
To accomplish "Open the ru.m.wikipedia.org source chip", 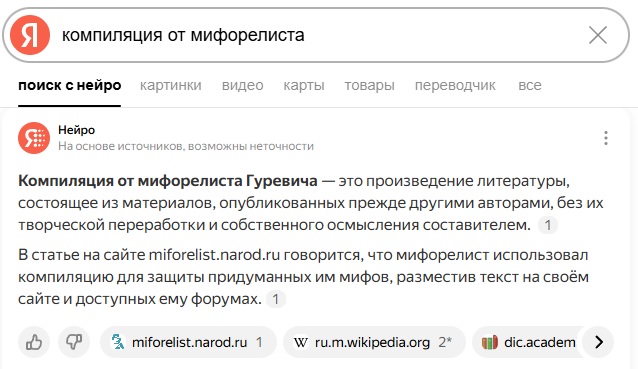I will point(374,342).
